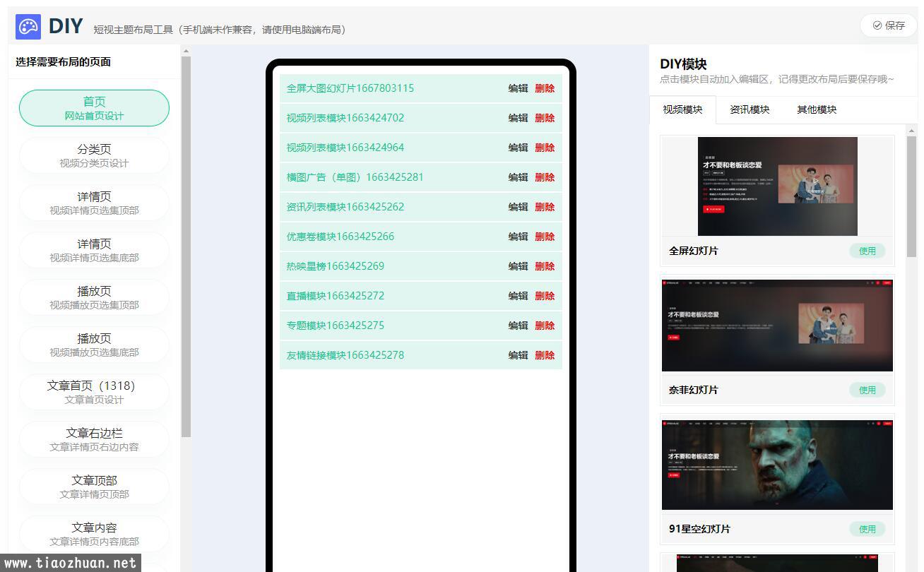Click 使用 for 奈菲幻灯片 module
This screenshot has height=572, width=924.
(x=867, y=390)
